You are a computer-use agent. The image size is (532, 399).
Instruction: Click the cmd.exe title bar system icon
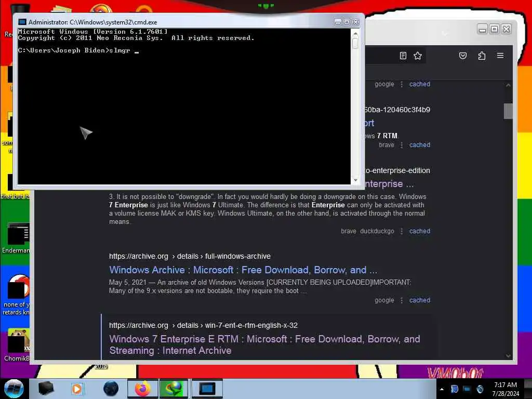22,22
